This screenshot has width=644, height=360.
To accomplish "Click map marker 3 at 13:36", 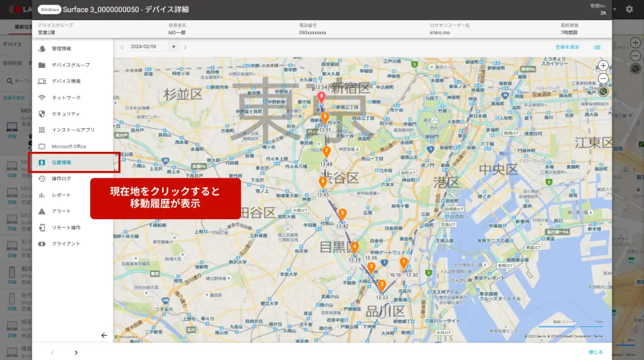I will (x=371, y=267).
